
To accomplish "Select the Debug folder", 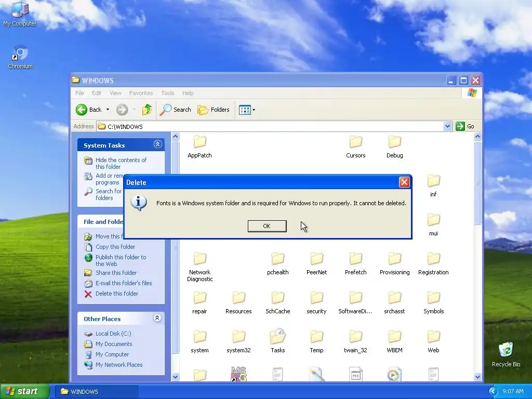I will tap(395, 147).
